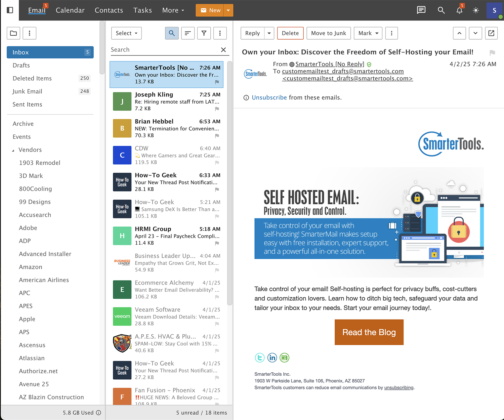Viewport: 504px width, 420px height.
Task: Click the 5.8 GB Used storage indicator
Action: 77,413
